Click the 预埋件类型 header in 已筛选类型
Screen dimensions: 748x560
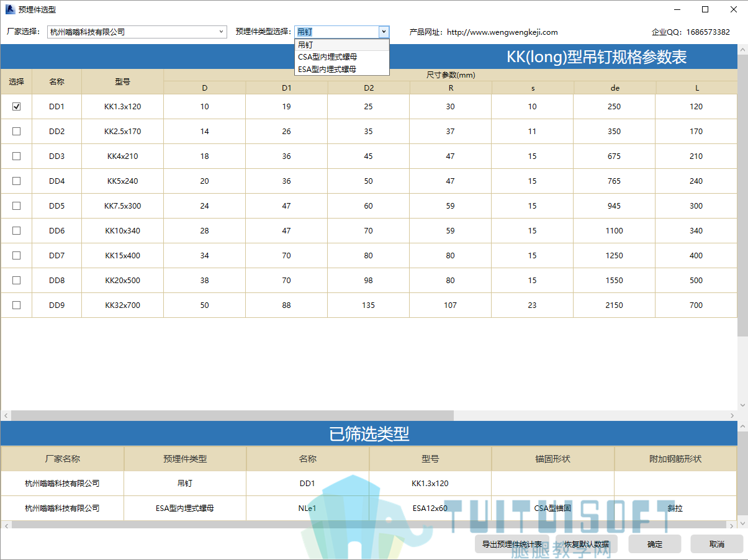click(x=185, y=459)
